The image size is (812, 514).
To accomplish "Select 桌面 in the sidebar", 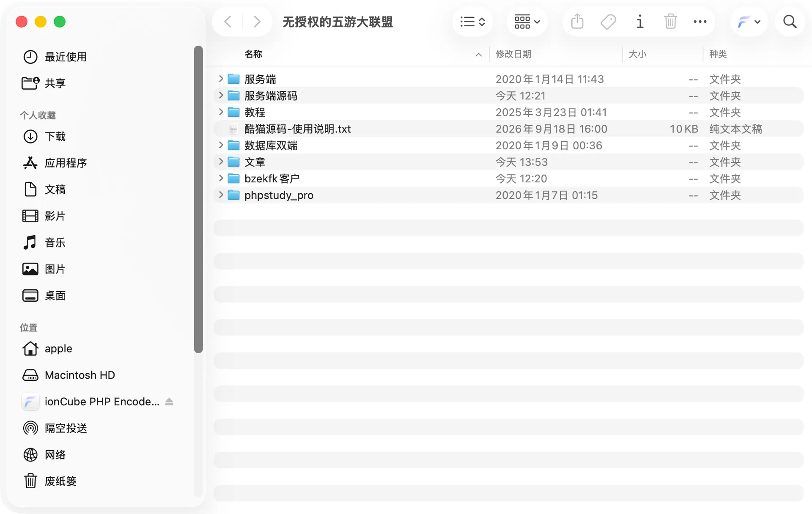I will (x=55, y=296).
